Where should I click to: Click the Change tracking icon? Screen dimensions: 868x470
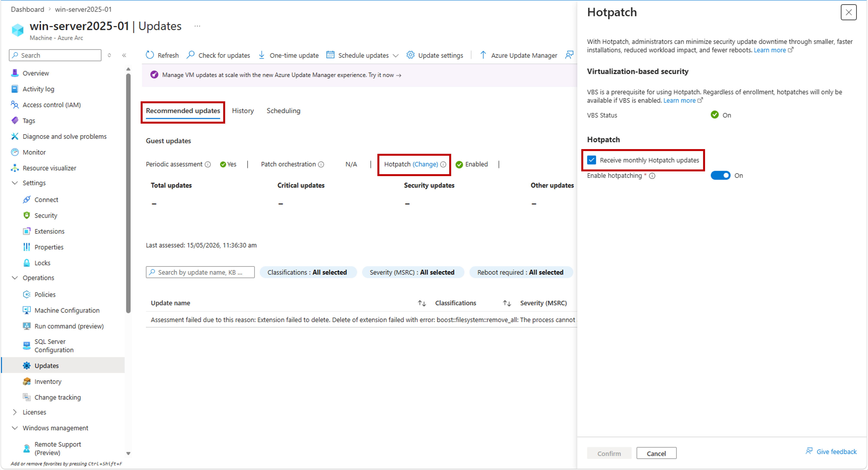pyautogui.click(x=27, y=397)
